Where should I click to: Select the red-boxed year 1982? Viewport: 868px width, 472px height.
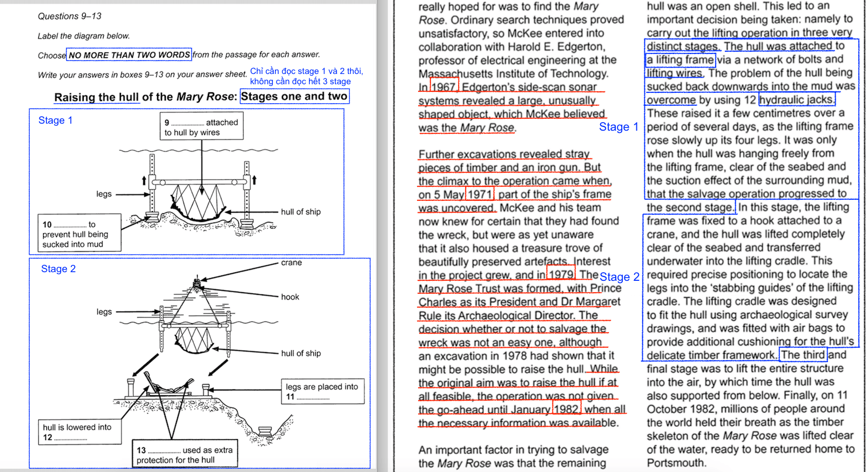566,409
